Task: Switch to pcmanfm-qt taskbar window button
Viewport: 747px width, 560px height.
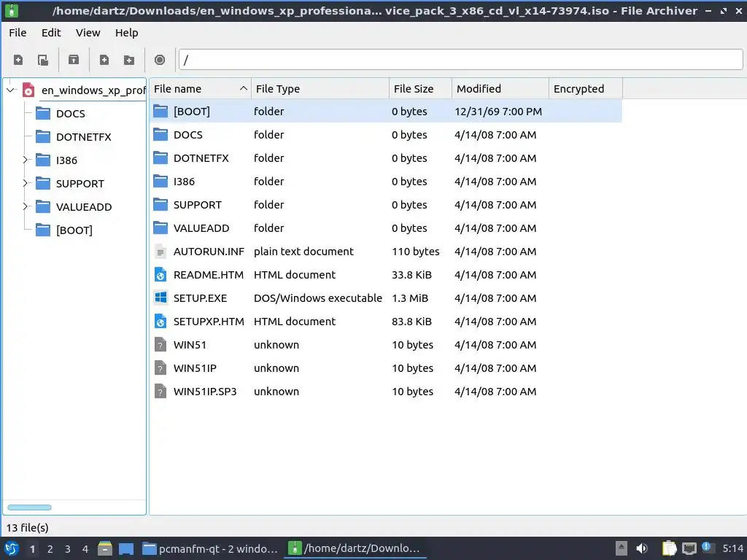Action: [x=210, y=548]
